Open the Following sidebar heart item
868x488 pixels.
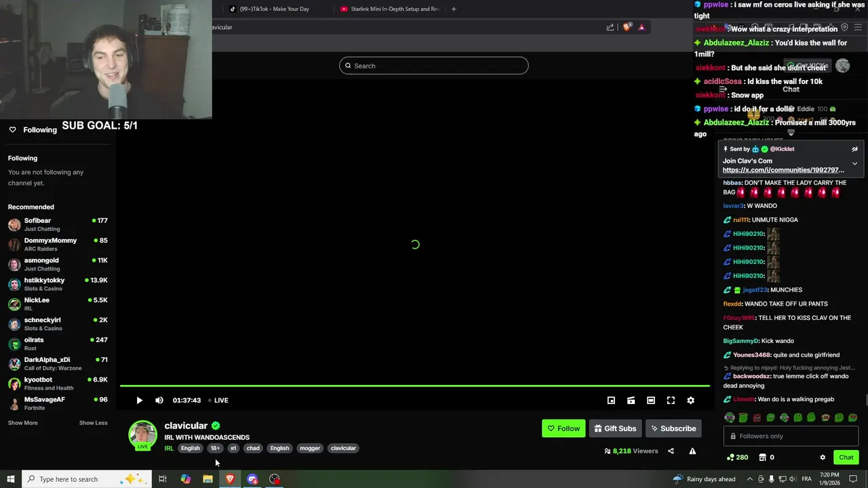tap(33, 130)
